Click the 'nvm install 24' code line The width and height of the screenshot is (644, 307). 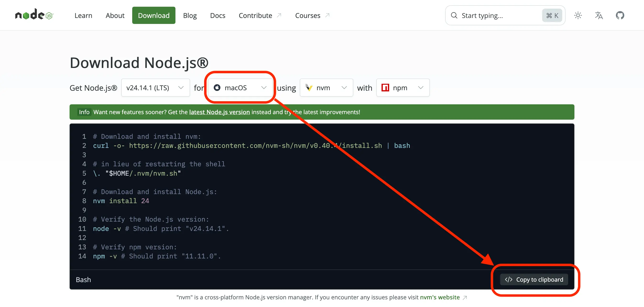point(121,201)
